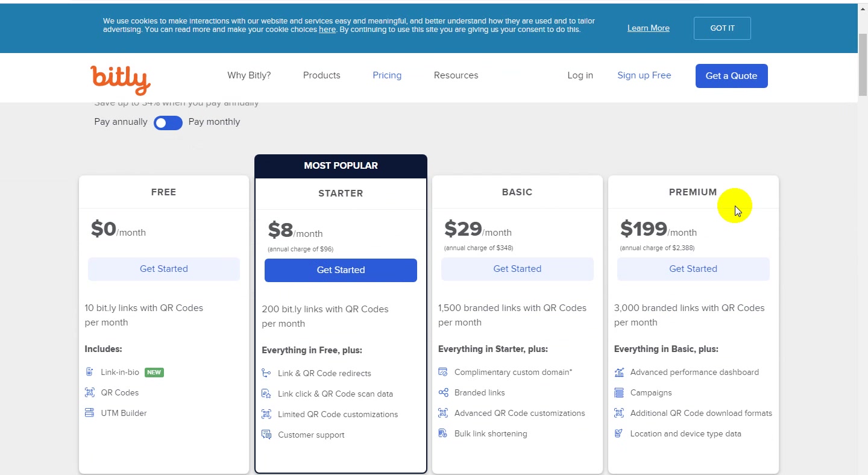The image size is (868, 475).
Task: Open the Sign up Free link
Action: (644, 75)
